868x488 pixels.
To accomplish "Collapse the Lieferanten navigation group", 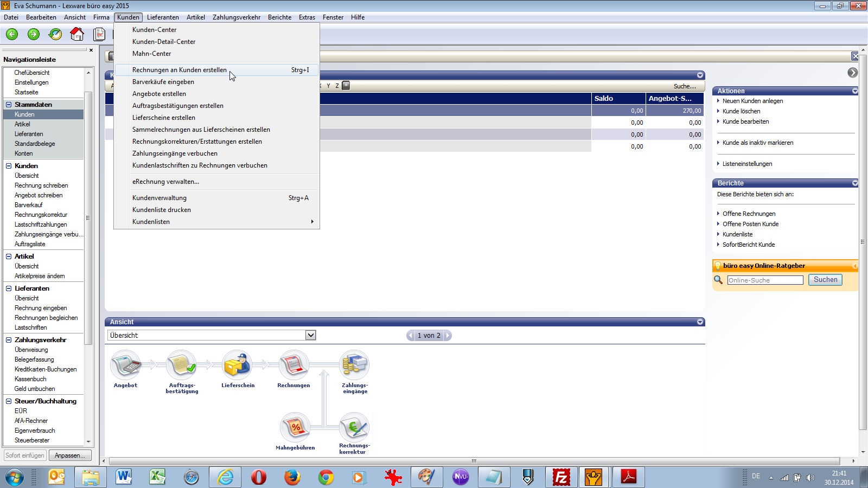I will [9, 288].
